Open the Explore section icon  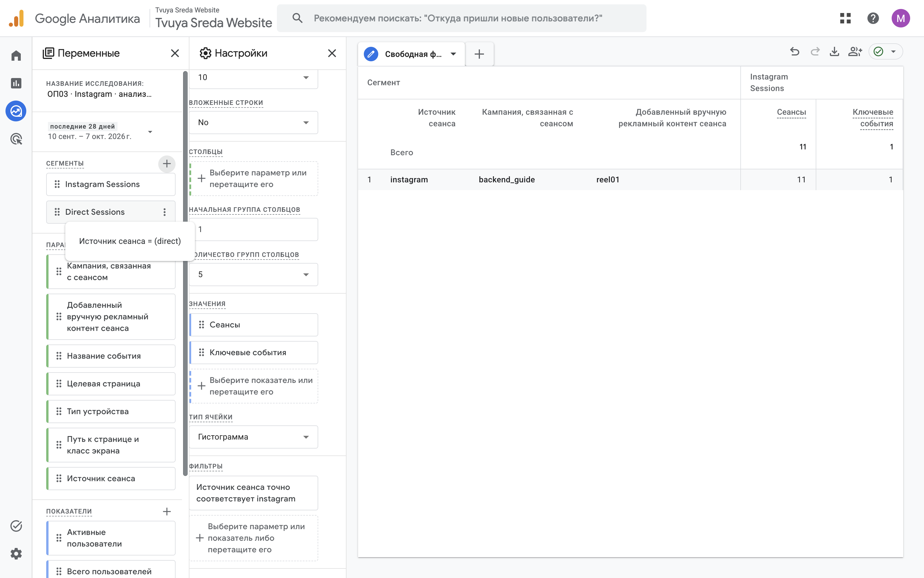click(x=16, y=111)
